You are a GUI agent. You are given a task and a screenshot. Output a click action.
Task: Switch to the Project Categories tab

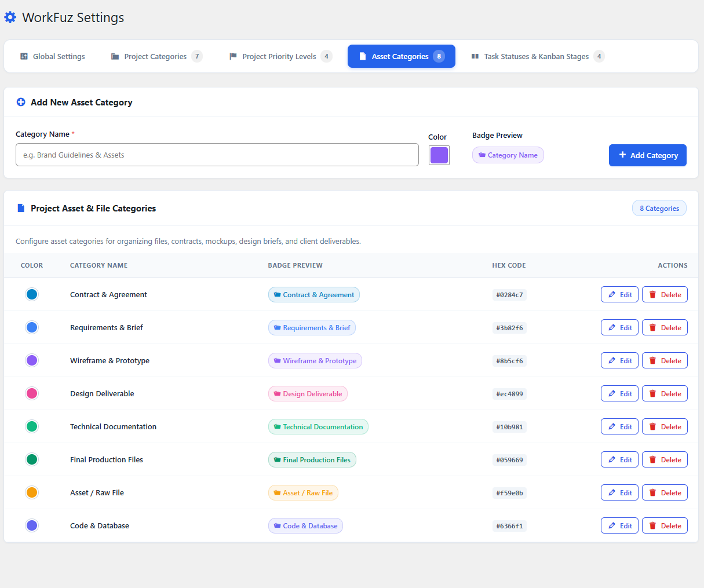(156, 56)
